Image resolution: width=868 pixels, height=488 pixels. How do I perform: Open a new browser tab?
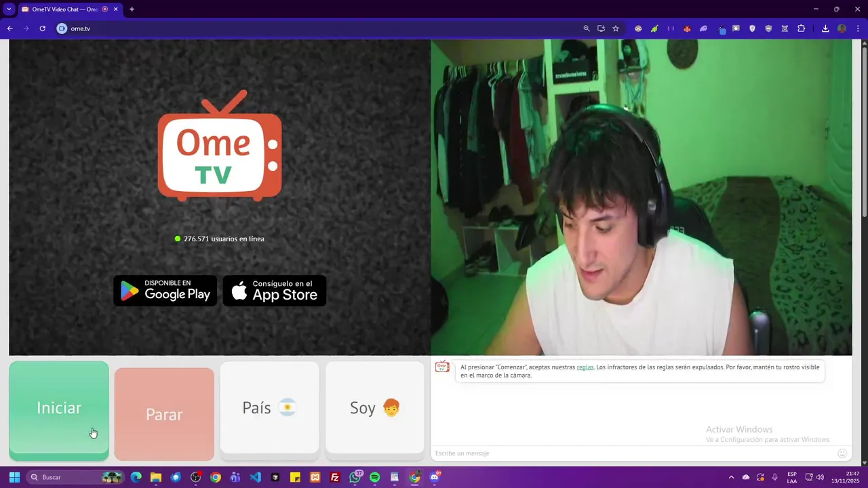(x=132, y=9)
